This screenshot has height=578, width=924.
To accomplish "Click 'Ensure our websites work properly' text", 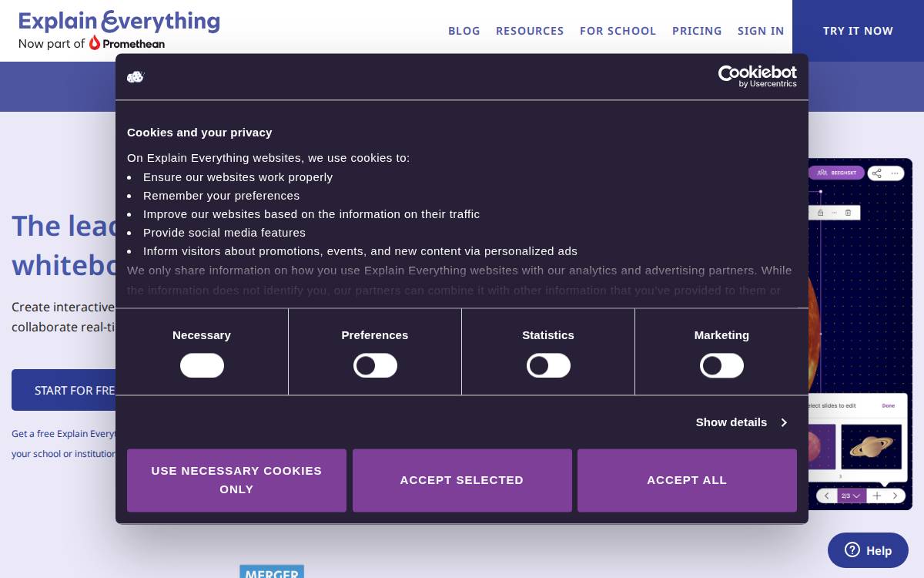I will tap(238, 177).
